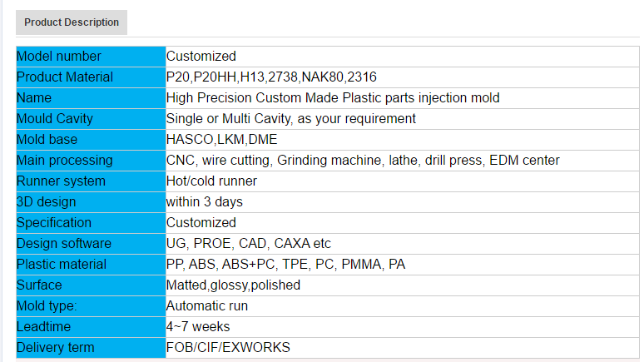This screenshot has height=362, width=644.
Task: Click the 'CNC, wire cutting, Grinding machine' value
Action: tap(363, 161)
